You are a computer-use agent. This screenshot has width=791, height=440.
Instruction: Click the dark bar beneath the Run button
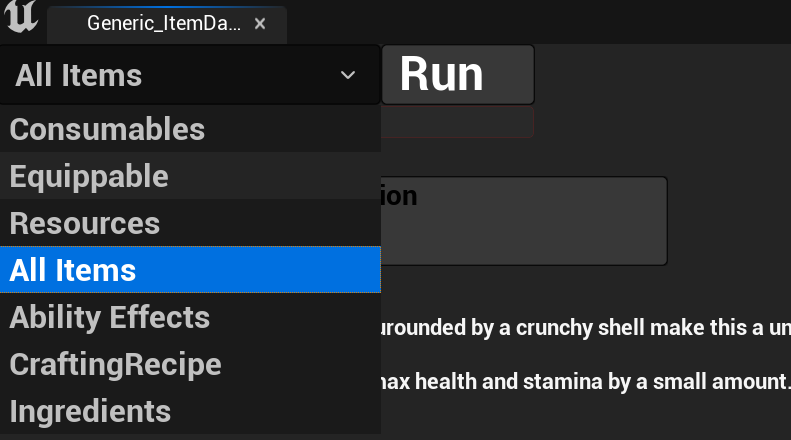coord(457,123)
